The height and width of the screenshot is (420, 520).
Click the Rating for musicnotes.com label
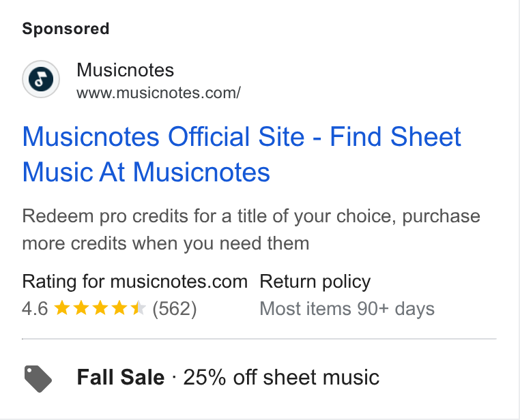pos(135,282)
